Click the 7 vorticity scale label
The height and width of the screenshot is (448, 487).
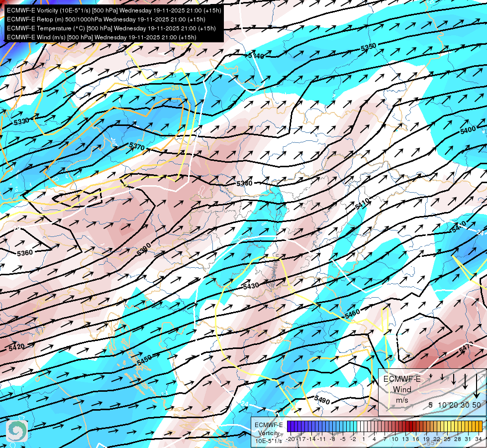click(x=385, y=439)
